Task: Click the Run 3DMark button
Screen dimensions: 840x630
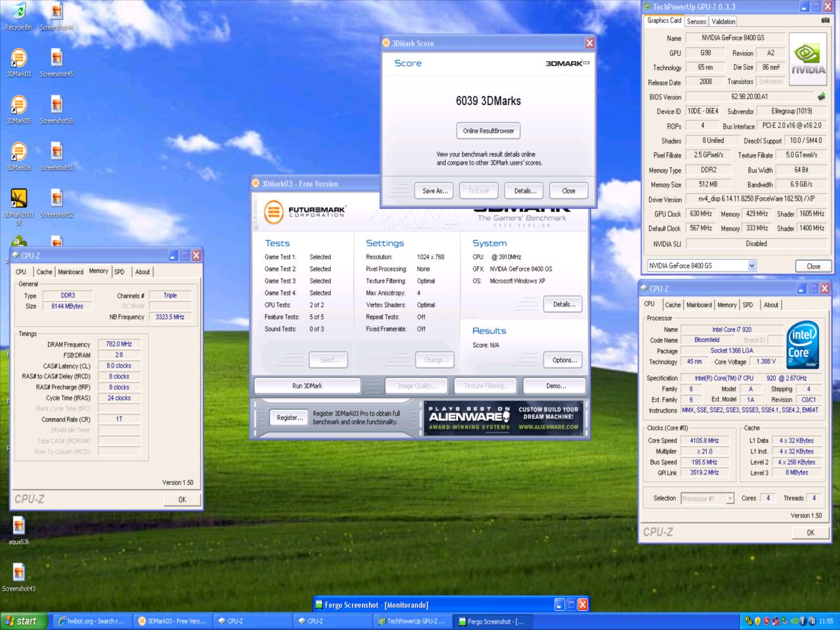Action: [307, 386]
